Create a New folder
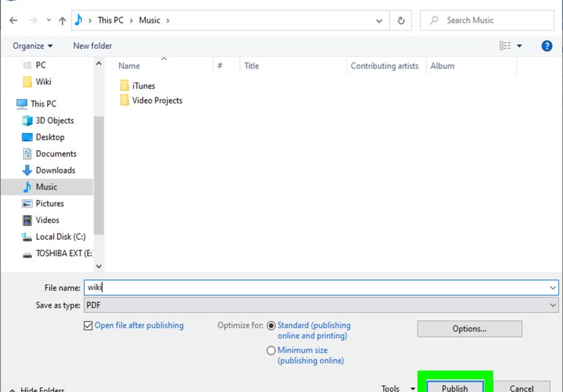This screenshot has height=392, width=563. click(x=92, y=46)
